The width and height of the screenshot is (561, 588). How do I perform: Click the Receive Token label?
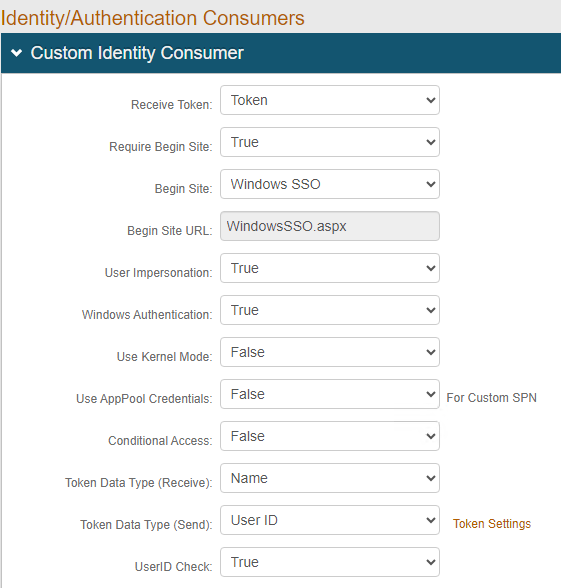tap(171, 105)
